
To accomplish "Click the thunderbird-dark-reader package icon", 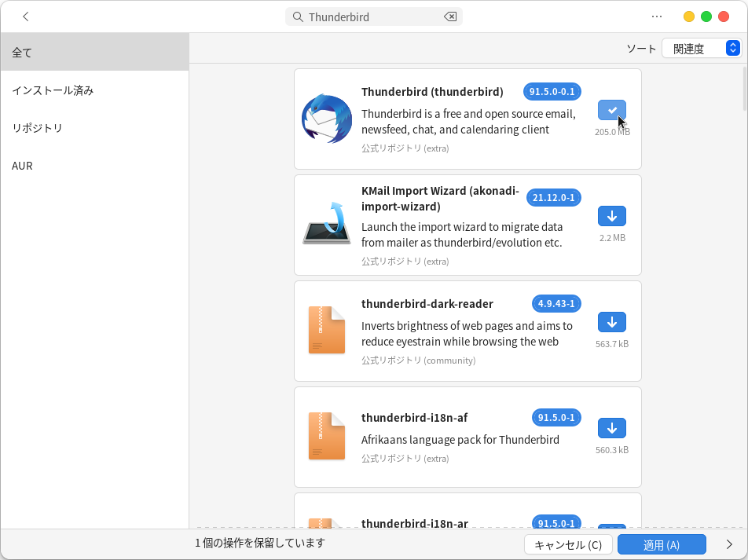I will click(327, 331).
